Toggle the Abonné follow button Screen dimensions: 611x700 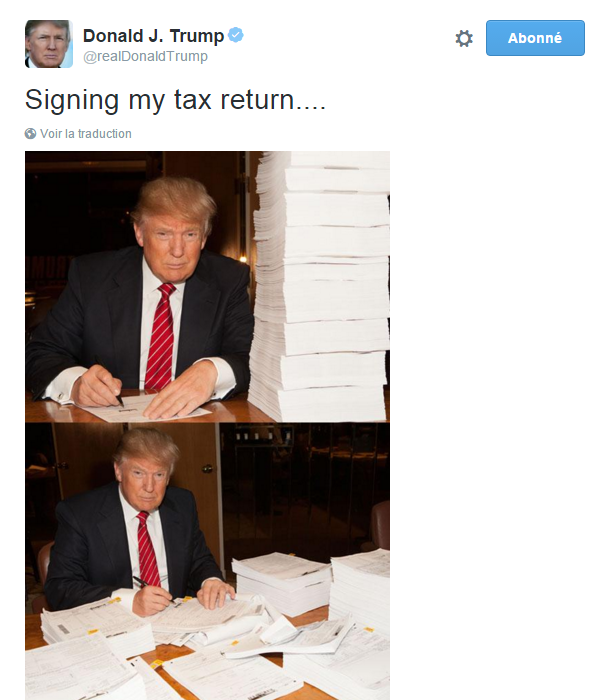coord(535,38)
